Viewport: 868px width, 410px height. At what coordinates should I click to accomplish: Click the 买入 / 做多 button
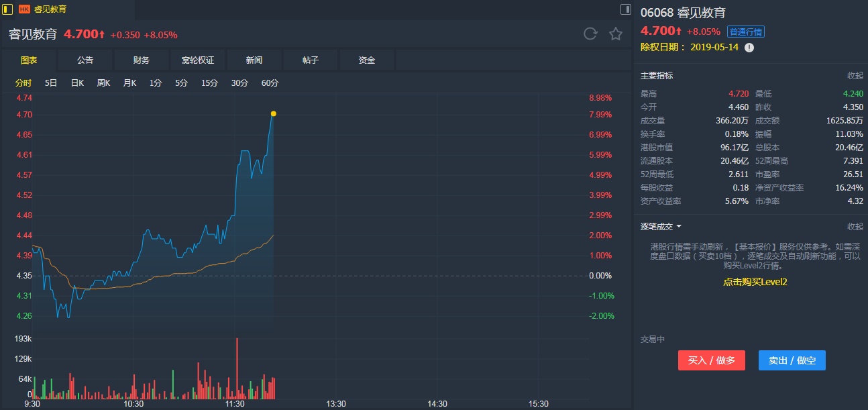pyautogui.click(x=712, y=360)
